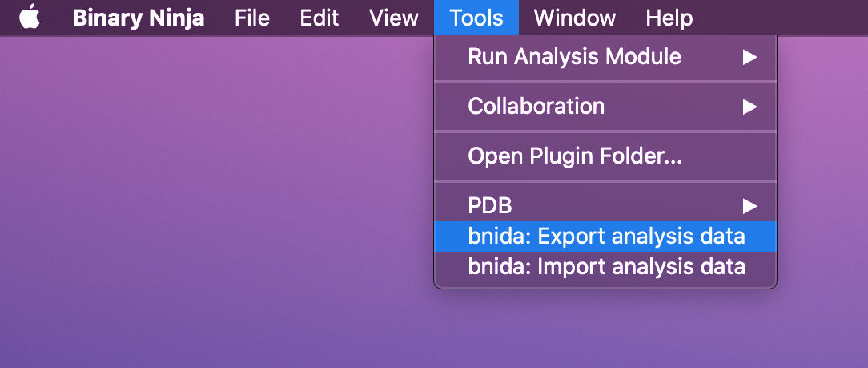Expand the Collaboration submenu arrow
This screenshot has height=368, width=868.
click(x=750, y=107)
